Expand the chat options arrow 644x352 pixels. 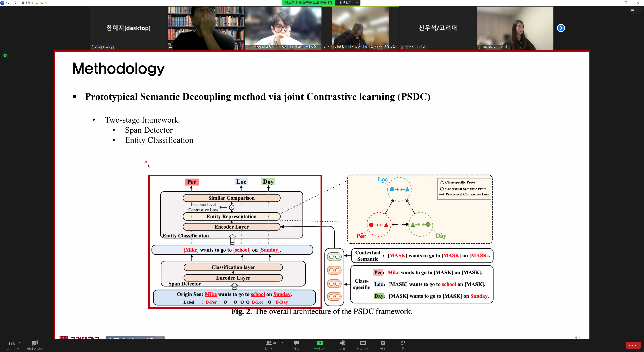point(305,343)
